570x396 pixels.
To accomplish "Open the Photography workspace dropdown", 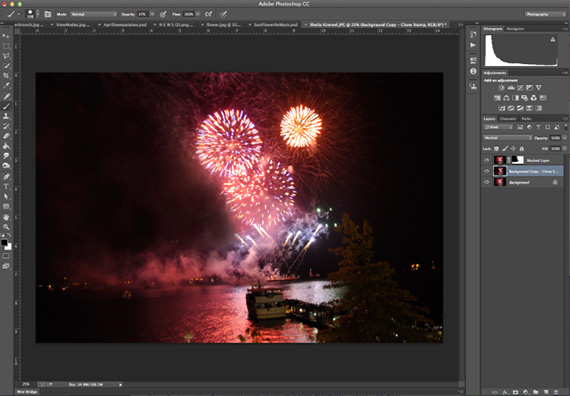I will click(x=545, y=14).
